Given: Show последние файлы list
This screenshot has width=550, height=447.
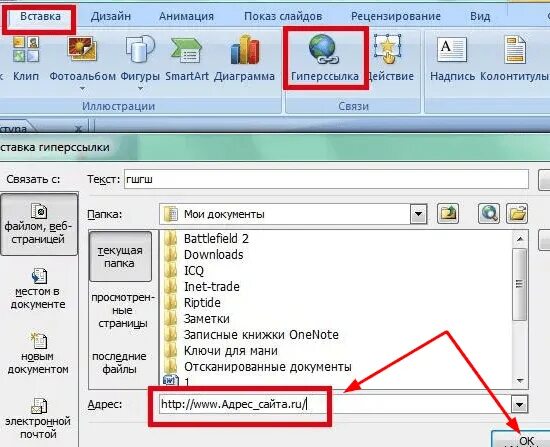Looking at the screenshot, I should (x=119, y=362).
